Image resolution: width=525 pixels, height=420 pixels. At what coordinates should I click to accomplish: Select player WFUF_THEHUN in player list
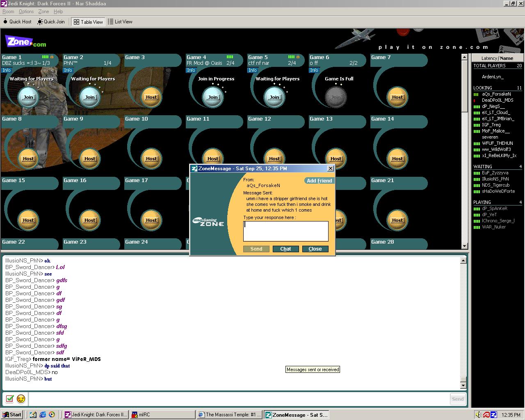click(497, 143)
